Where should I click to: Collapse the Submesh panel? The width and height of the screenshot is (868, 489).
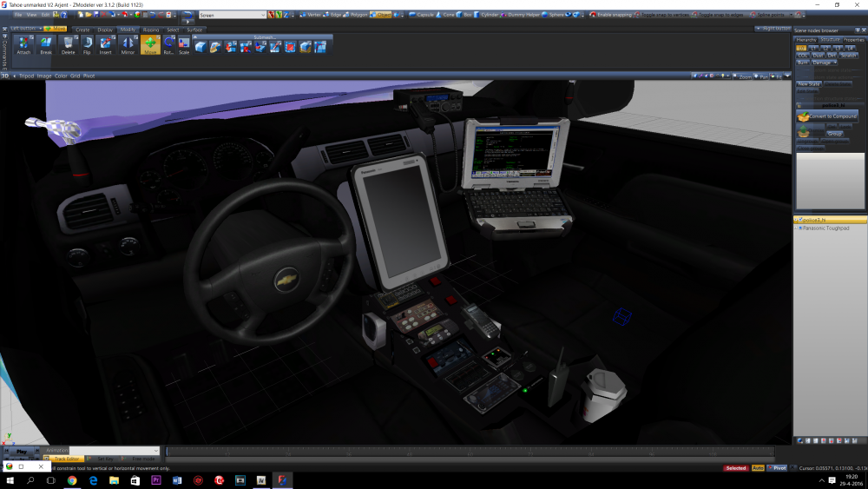click(194, 37)
